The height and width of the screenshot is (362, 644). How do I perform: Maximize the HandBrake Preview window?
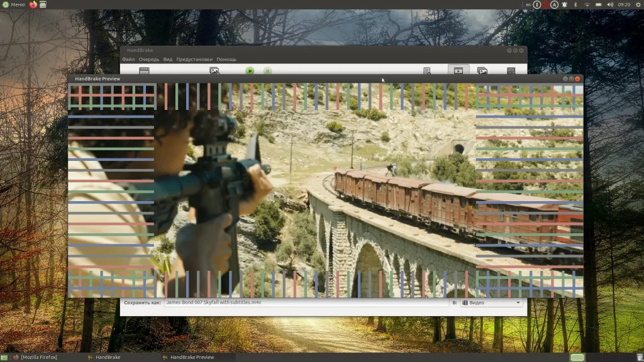point(571,79)
